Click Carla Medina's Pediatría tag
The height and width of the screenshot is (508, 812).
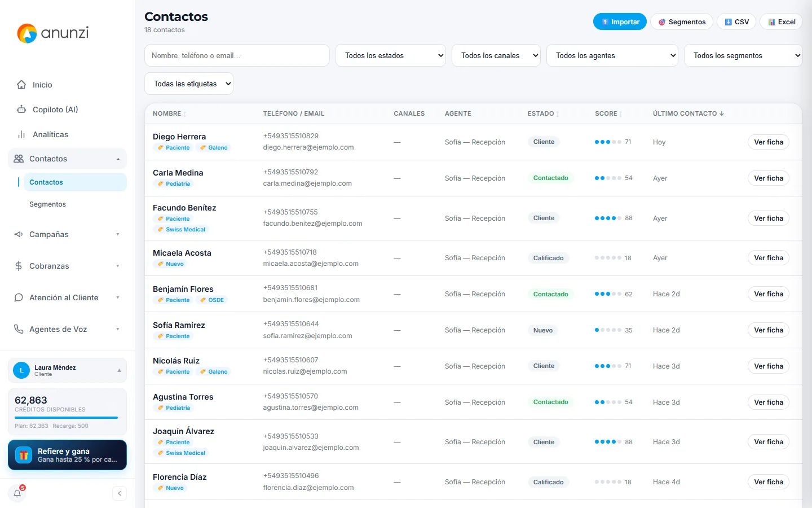pos(174,184)
